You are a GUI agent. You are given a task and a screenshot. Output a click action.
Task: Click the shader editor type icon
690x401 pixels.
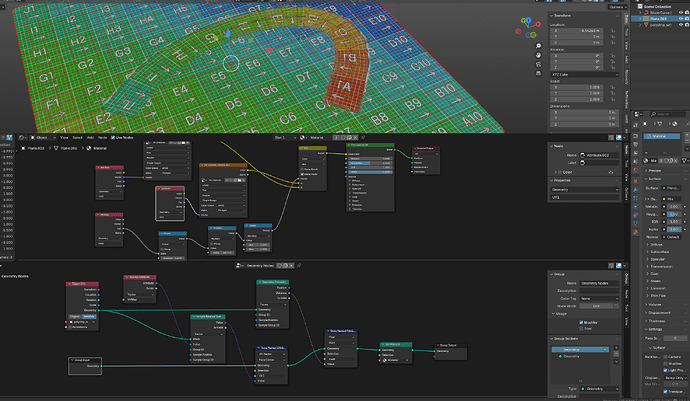22,138
